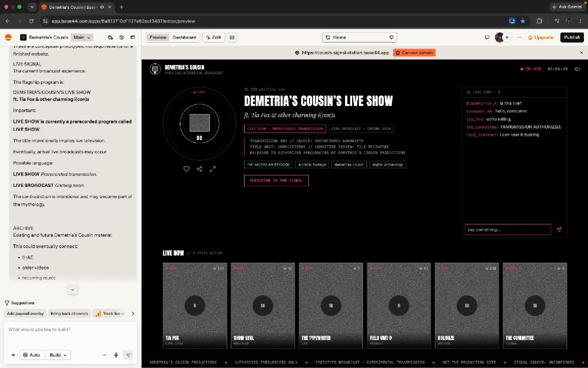Open the grid apps icon in toolbar
588x368 pixels.
(x=232, y=37)
